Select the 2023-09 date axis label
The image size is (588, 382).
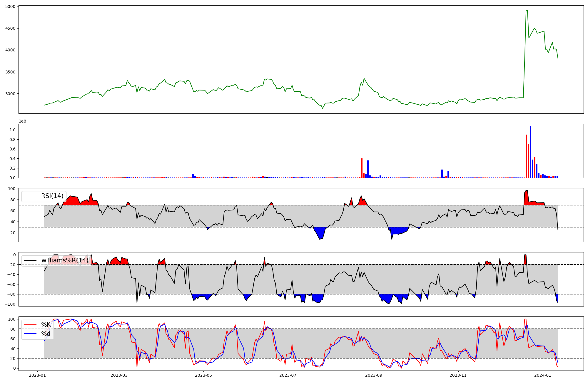point(374,375)
